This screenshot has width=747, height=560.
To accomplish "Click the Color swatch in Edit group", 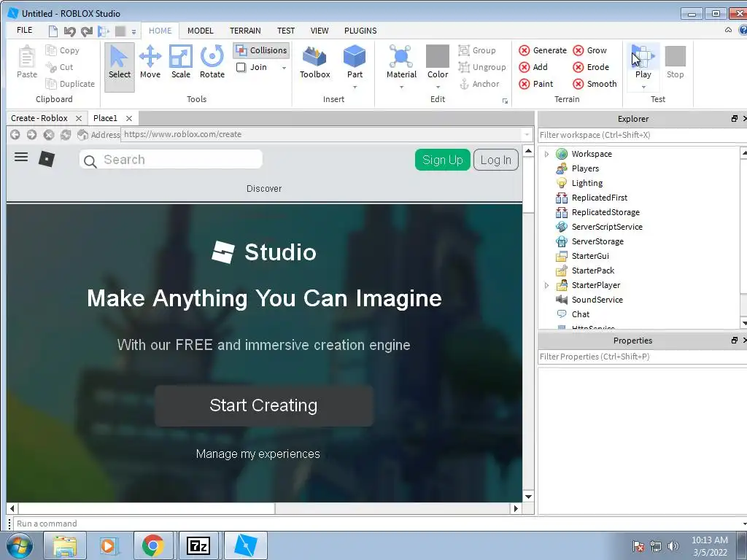I will coord(438,56).
